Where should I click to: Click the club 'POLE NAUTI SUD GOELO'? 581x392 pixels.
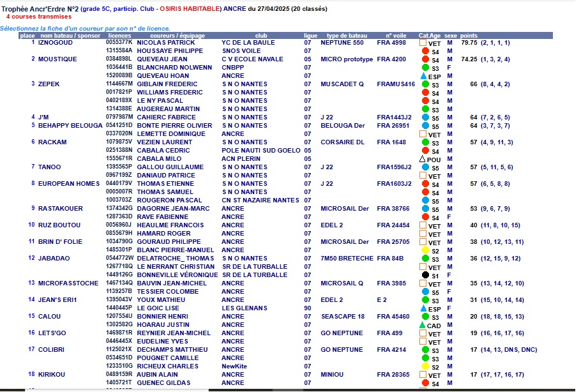coord(261,151)
